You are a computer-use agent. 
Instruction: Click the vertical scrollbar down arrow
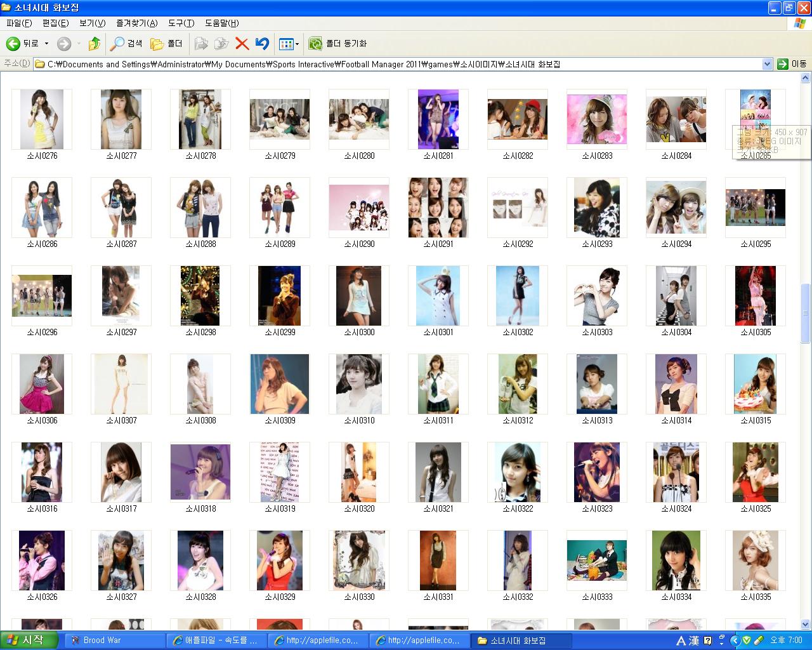806,624
